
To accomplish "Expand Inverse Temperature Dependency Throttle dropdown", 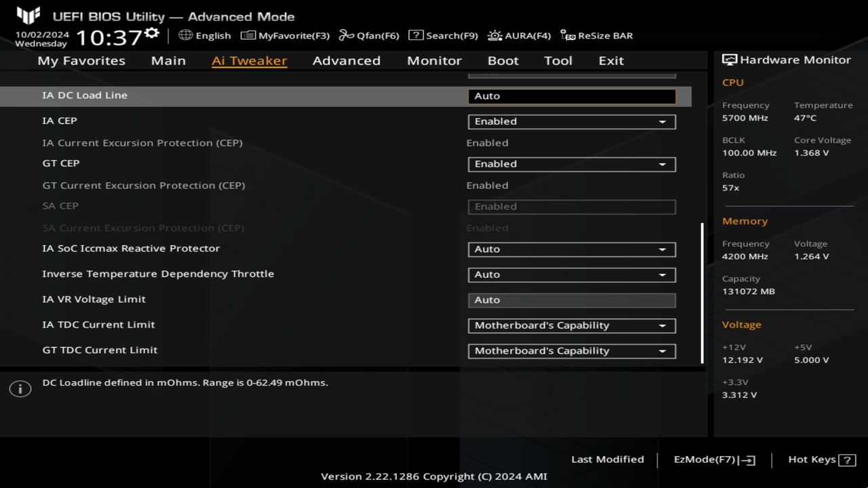I will [x=572, y=274].
